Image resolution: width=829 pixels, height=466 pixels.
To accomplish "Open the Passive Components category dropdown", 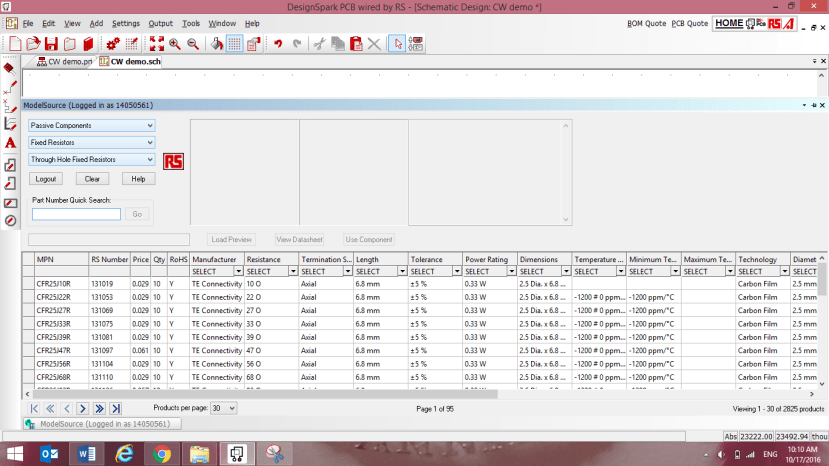I will click(91, 125).
